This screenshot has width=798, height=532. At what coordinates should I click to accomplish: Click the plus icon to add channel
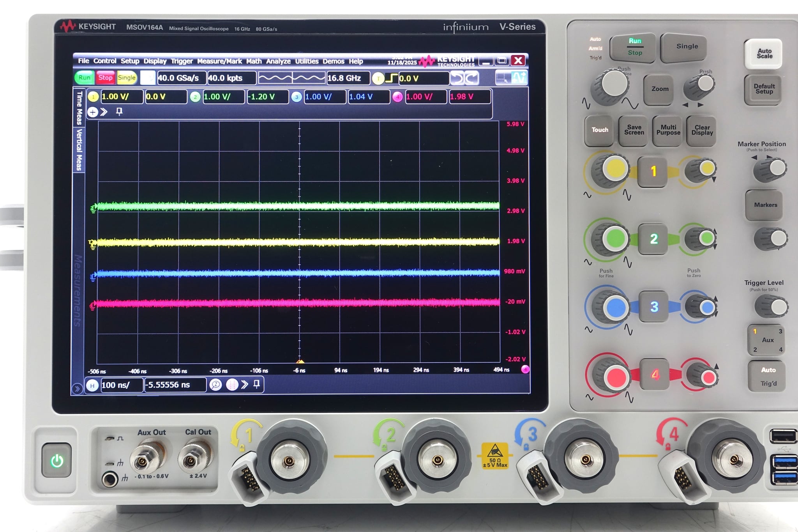[x=93, y=112]
